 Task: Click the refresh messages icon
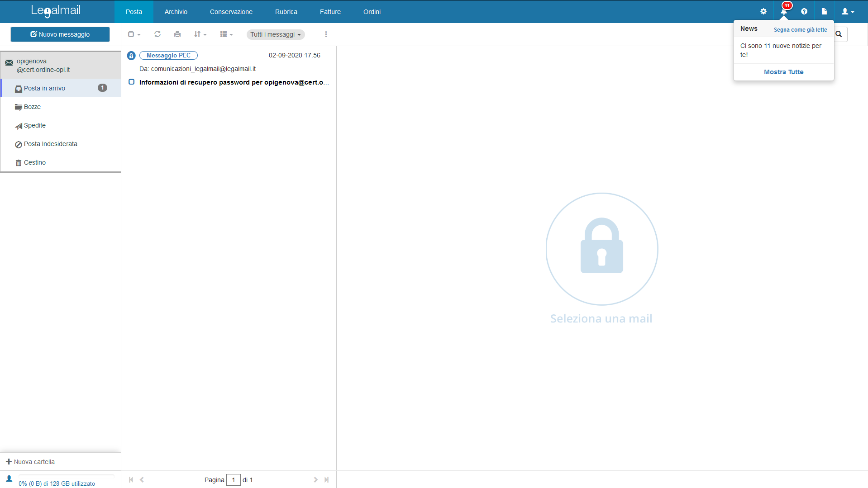coord(157,34)
